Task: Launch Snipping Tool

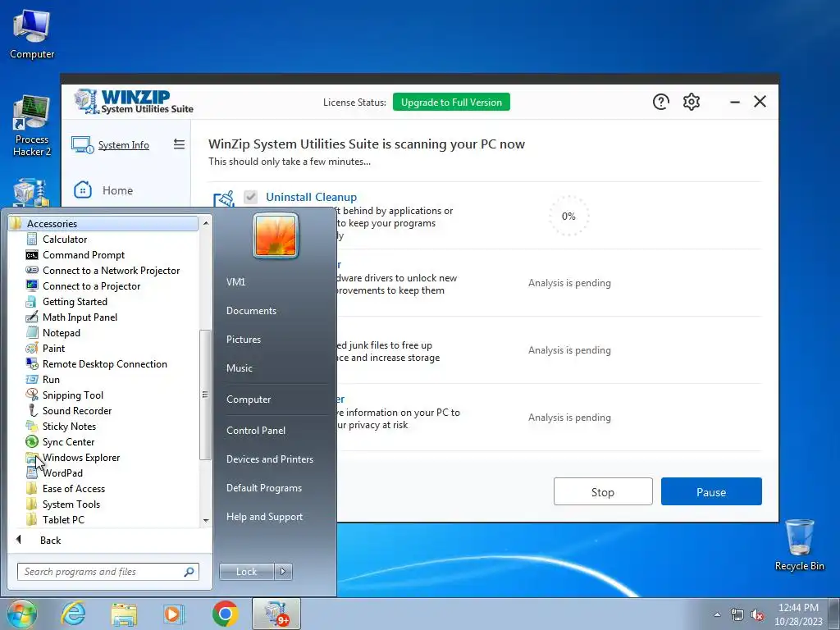Action: pos(72,395)
